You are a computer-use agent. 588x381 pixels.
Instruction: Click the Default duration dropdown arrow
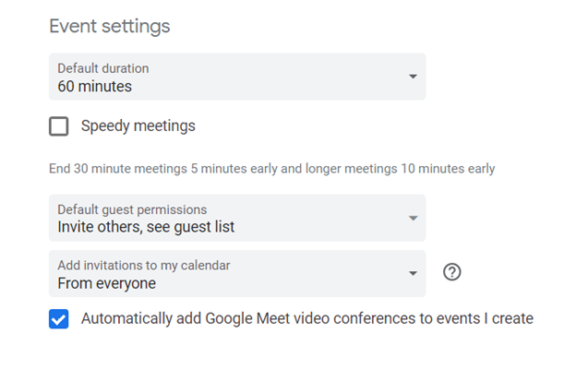(x=413, y=77)
